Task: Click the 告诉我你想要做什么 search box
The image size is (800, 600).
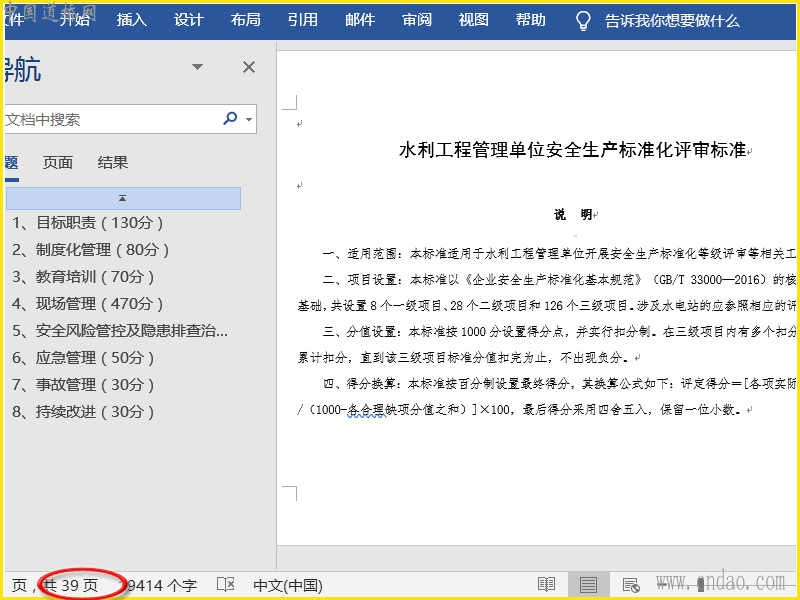Action: pyautogui.click(x=672, y=21)
